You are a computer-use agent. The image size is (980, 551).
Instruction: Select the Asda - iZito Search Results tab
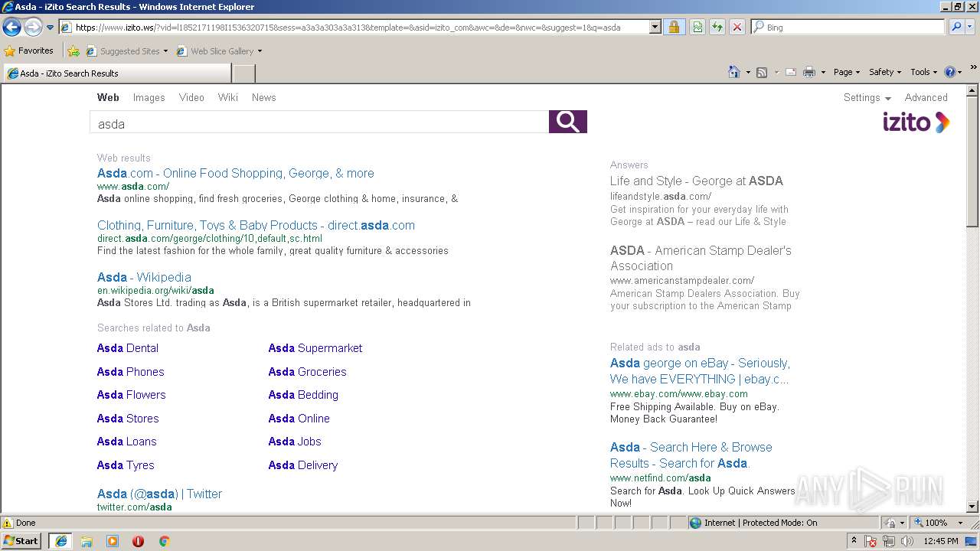116,73
